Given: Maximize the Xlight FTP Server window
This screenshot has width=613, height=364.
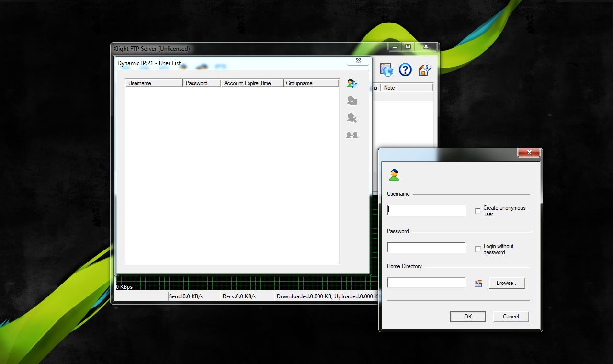Looking at the screenshot, I should click(x=408, y=47).
